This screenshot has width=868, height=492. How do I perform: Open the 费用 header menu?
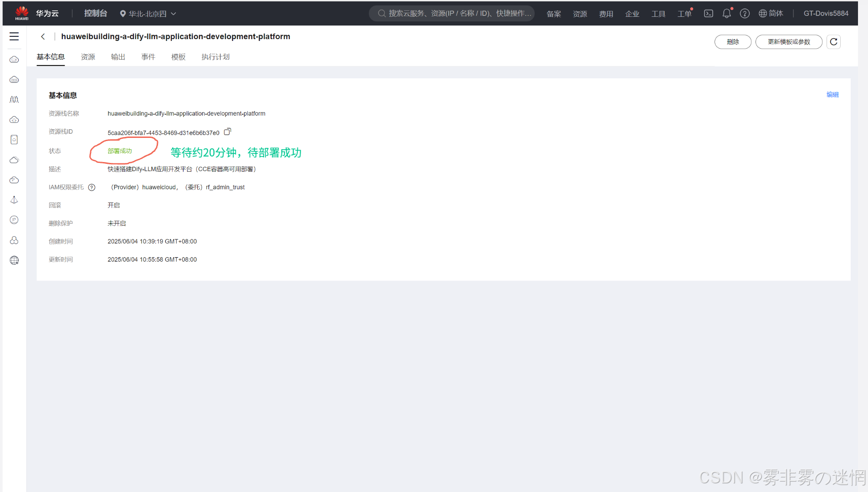point(606,14)
